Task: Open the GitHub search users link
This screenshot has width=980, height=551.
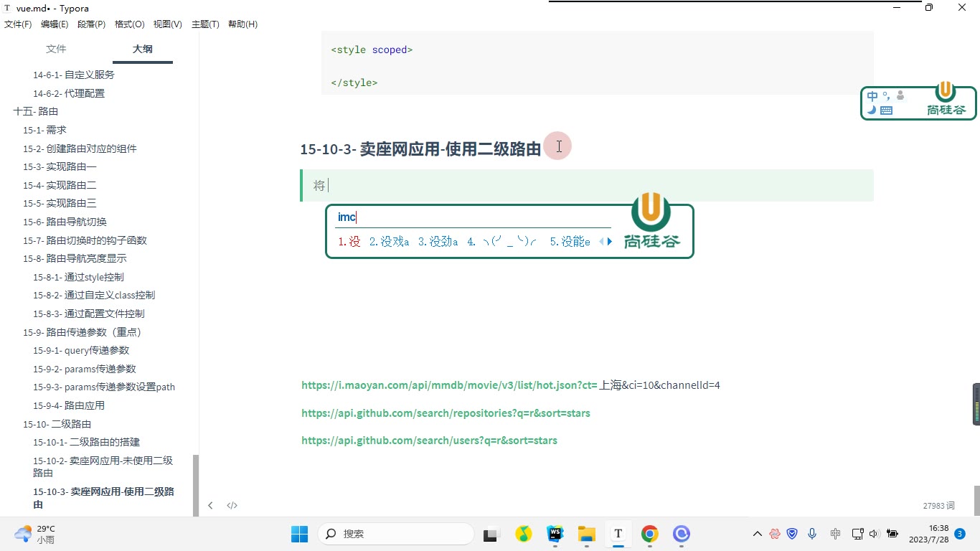Action: (x=429, y=441)
